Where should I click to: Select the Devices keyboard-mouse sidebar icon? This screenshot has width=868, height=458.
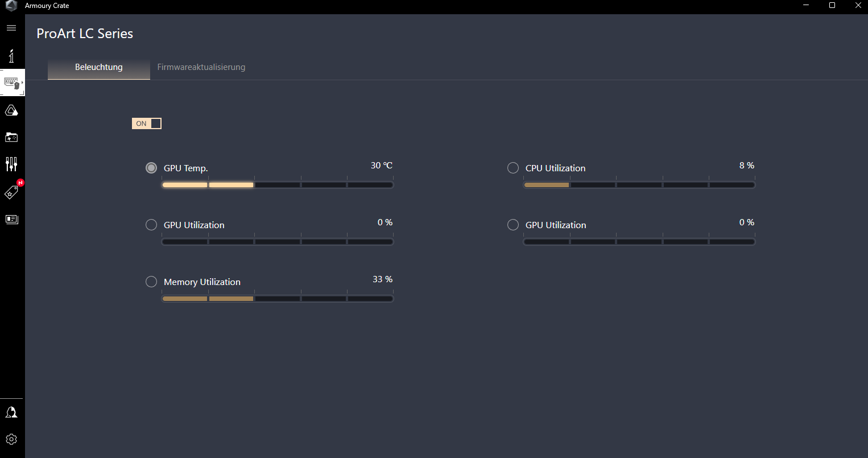tap(12, 83)
